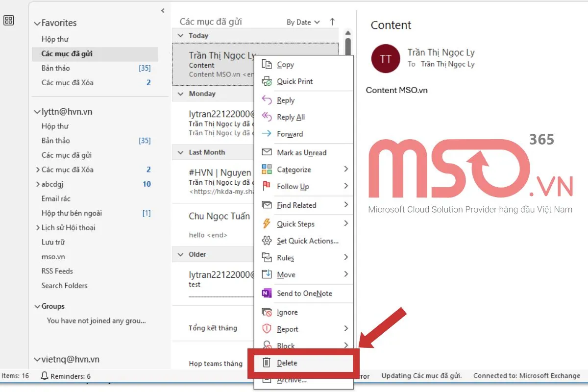
Task: Expand the abcdgj folder in sidebar
Action: tap(37, 184)
